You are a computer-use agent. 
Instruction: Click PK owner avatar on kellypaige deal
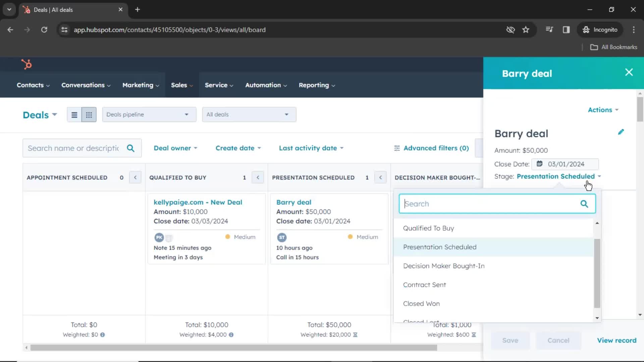[159, 237]
